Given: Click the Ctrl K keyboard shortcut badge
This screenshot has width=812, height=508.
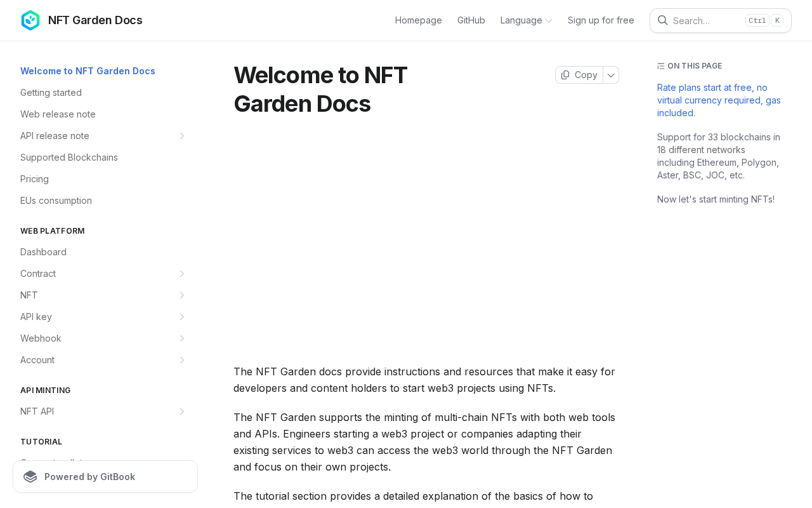Looking at the screenshot, I should pyautogui.click(x=764, y=20).
